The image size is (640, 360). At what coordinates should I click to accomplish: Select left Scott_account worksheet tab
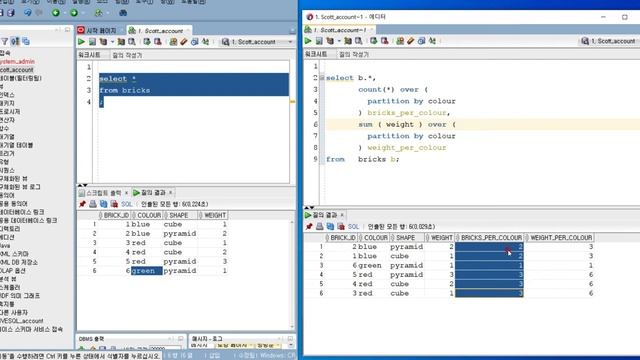click(159, 31)
